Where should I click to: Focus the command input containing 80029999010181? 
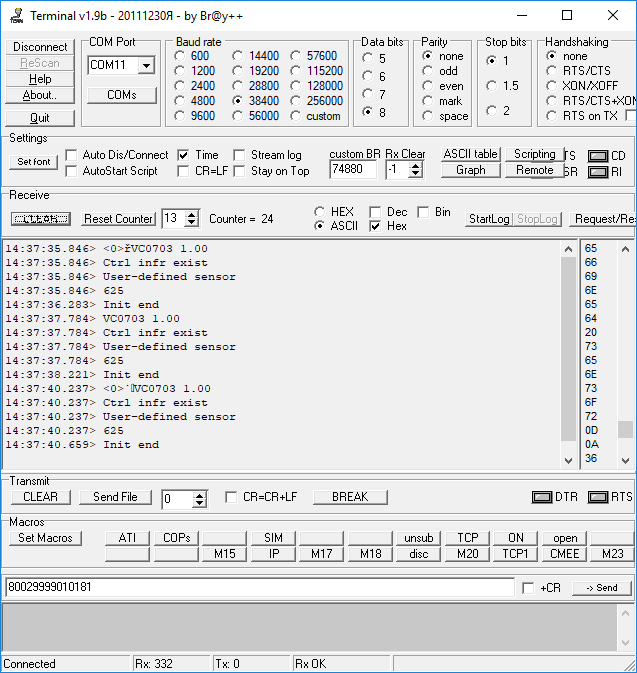[258, 587]
